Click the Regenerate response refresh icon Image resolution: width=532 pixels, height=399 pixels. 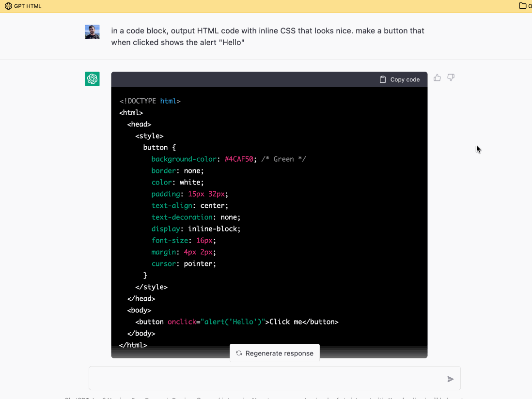(x=239, y=353)
